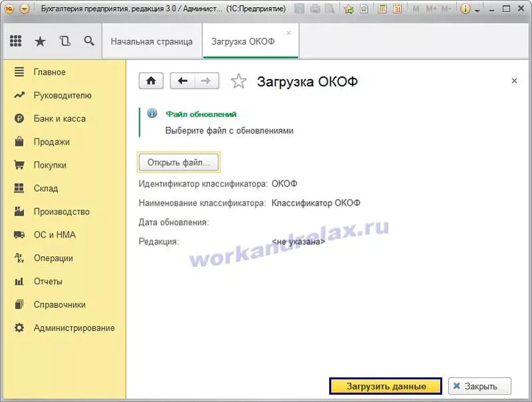Go back with the left arrow button

pyautogui.click(x=182, y=81)
